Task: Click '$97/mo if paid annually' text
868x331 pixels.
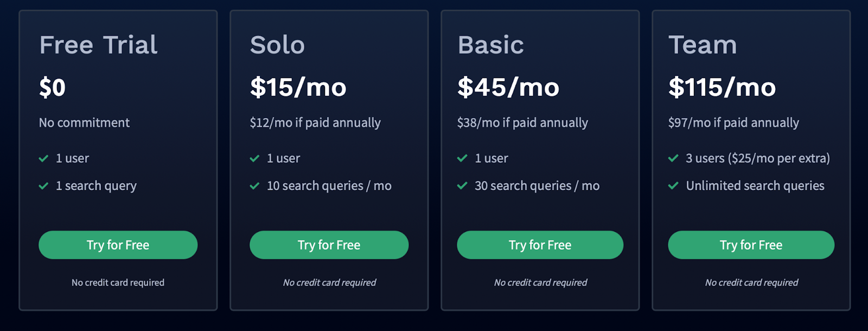Action: (733, 123)
